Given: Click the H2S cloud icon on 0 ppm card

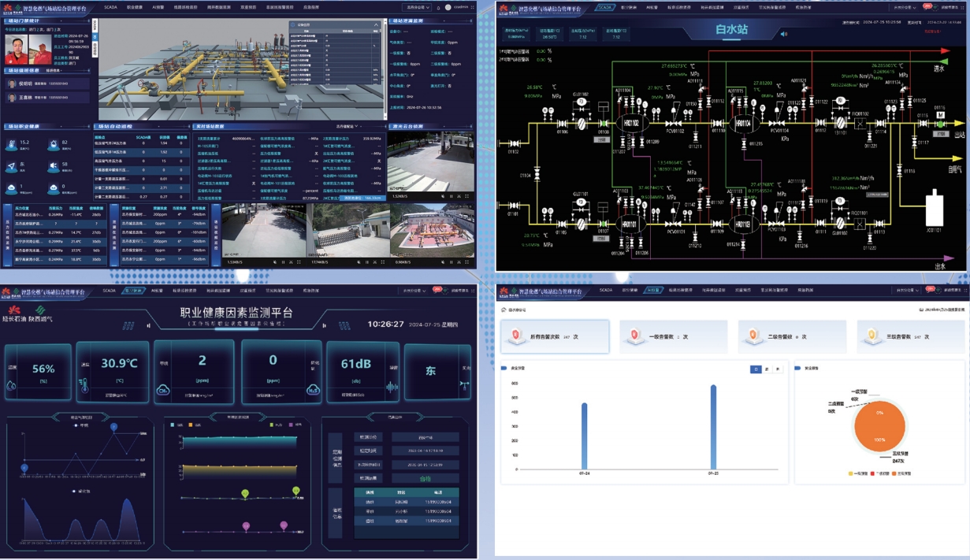Looking at the screenshot, I should point(312,390).
